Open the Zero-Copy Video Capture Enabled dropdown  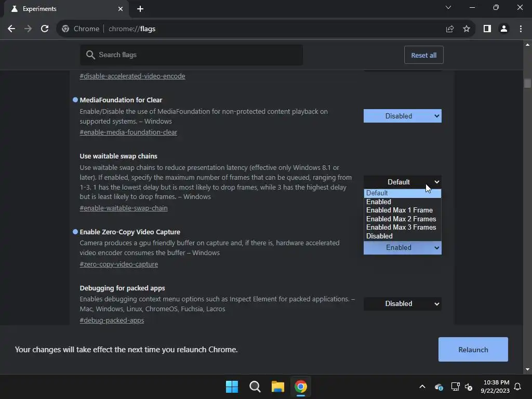403,248
